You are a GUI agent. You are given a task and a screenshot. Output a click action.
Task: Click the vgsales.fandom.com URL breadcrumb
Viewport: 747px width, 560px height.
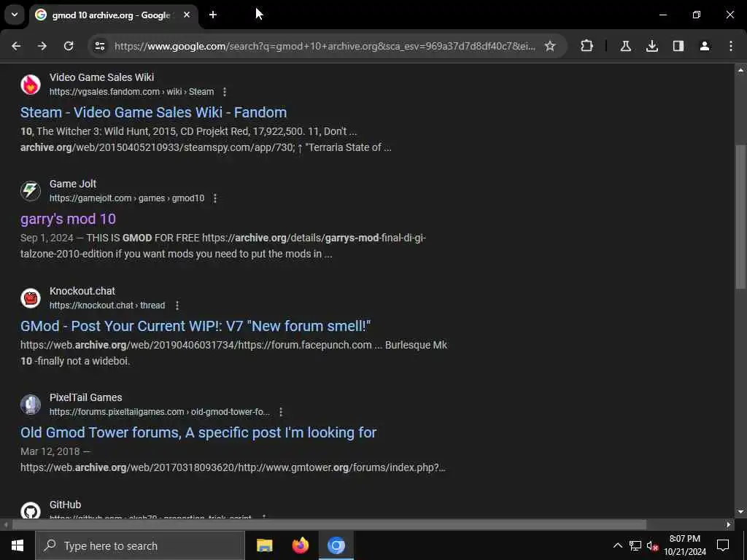[131, 91]
